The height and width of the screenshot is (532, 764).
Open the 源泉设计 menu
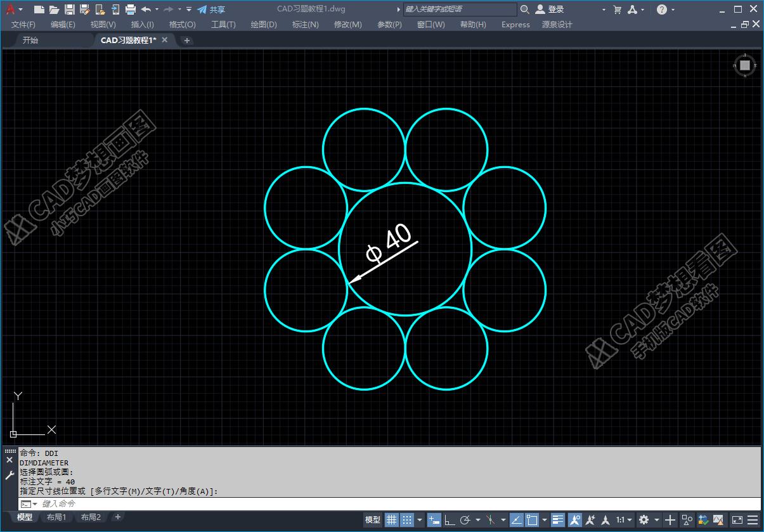pyautogui.click(x=557, y=25)
